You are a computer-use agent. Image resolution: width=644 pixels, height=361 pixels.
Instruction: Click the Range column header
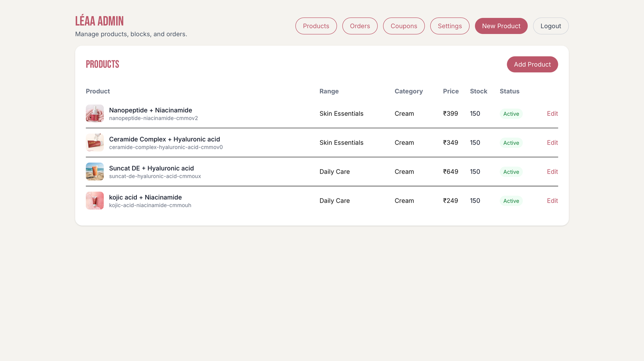pos(329,91)
